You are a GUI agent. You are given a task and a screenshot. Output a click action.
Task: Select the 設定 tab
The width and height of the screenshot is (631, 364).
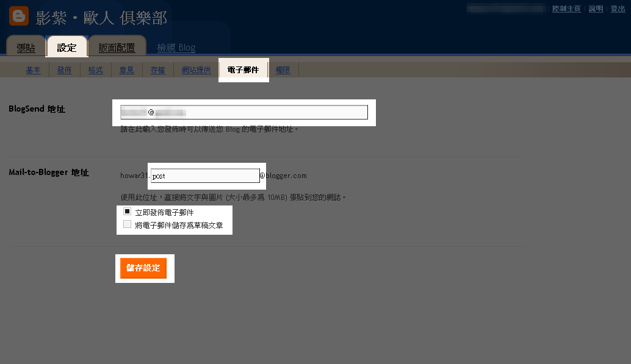[x=67, y=48]
